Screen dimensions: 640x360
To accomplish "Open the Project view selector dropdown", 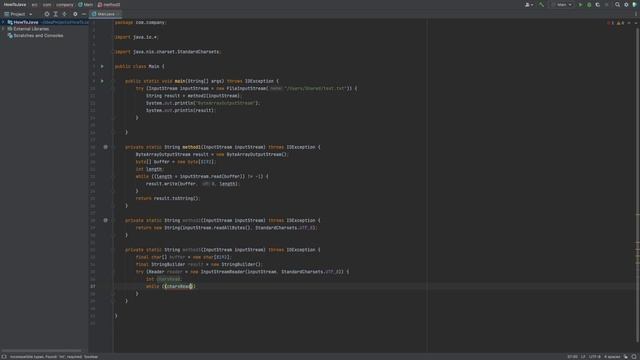I will coord(18,14).
